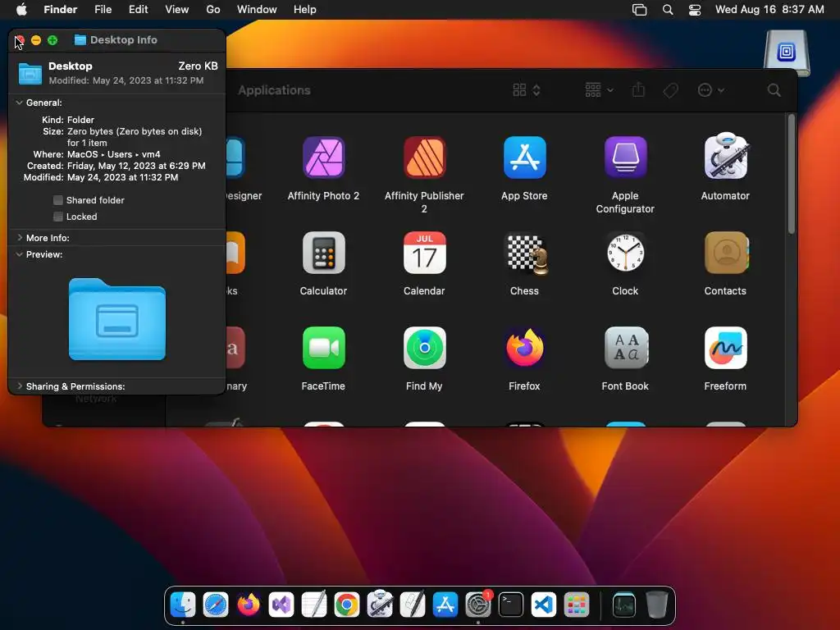Click Spotlight search icon in menu bar

click(x=668, y=10)
